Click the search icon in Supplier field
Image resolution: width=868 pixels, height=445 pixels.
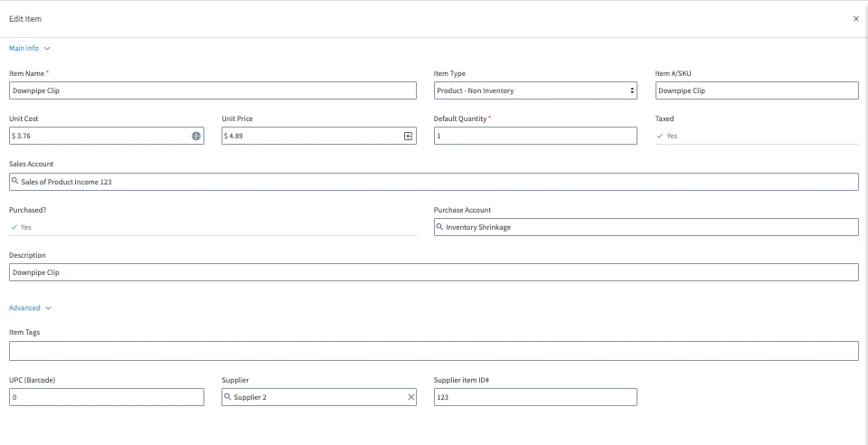coord(228,396)
